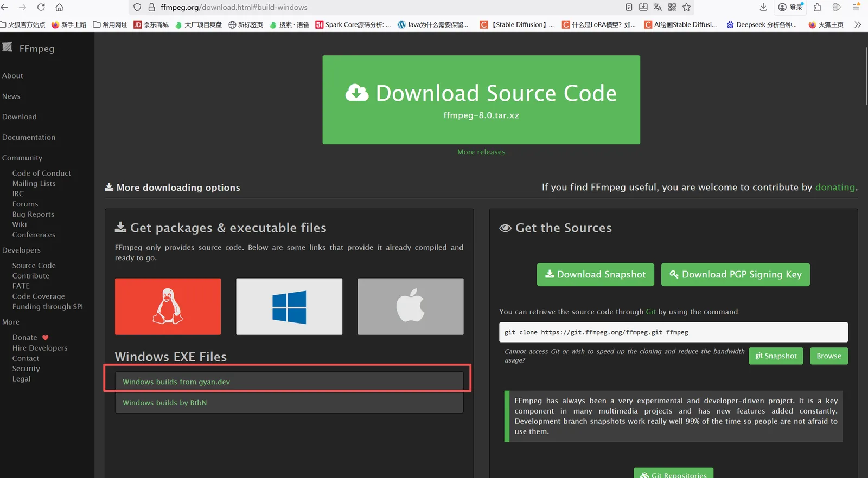Reload the ffmpeg.org page
Image resolution: width=868 pixels, height=478 pixels.
[x=41, y=7]
